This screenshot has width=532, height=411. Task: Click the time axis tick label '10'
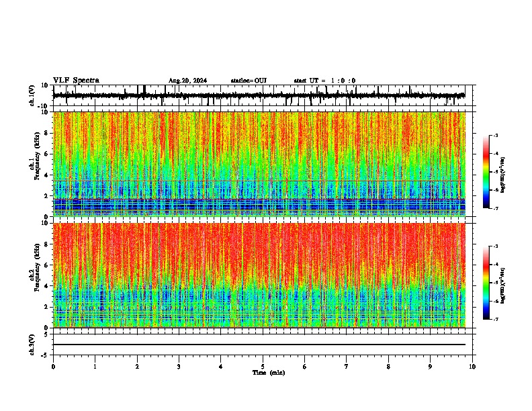[x=472, y=367]
